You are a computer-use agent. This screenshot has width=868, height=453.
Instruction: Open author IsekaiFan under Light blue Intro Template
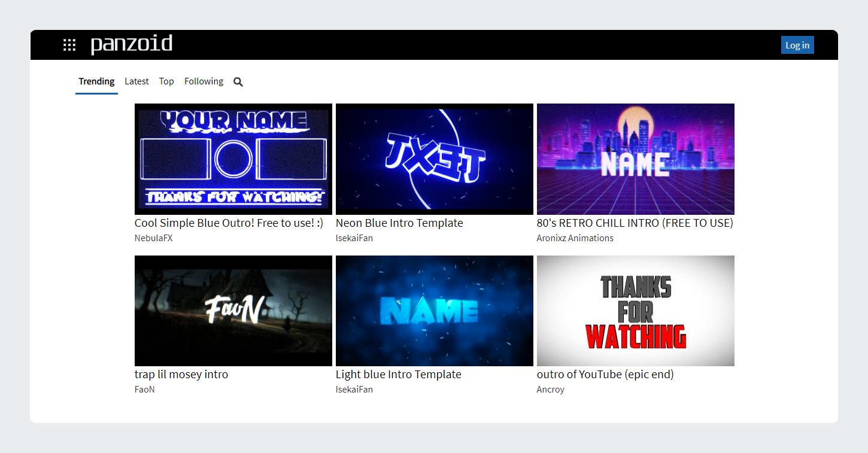(x=354, y=390)
